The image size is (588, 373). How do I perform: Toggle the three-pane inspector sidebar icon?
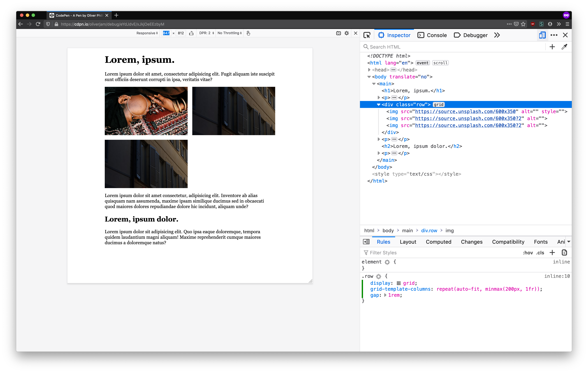pyautogui.click(x=366, y=242)
